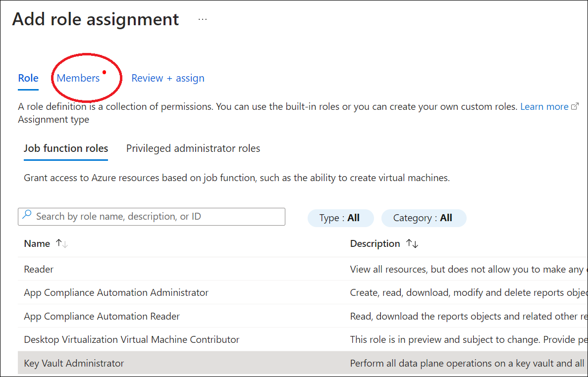Select the Key Vault Administrator role

pos(74,363)
